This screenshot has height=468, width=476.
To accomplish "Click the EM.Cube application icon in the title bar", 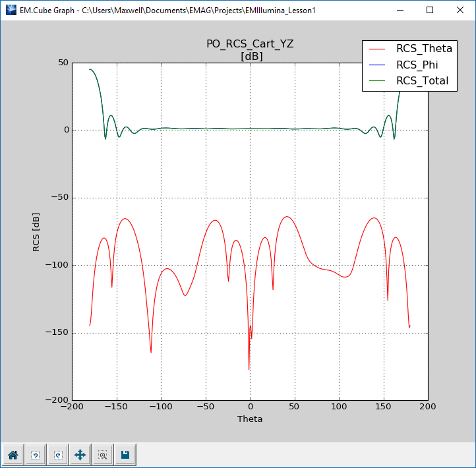I will coord(11,10).
